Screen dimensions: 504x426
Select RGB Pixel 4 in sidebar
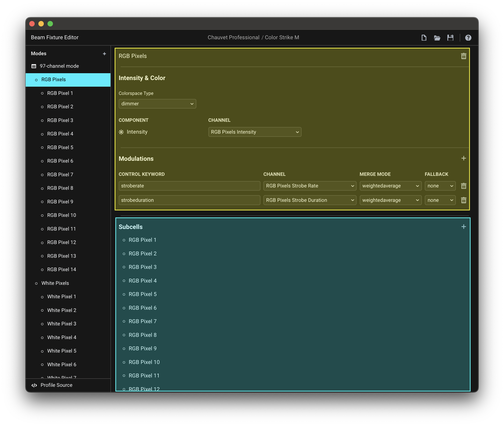pos(68,134)
